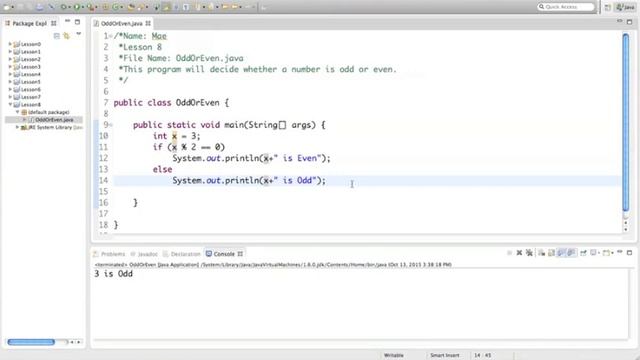640x360 pixels.
Task: Click the disabled Terminate button in Console
Action: 509,253
